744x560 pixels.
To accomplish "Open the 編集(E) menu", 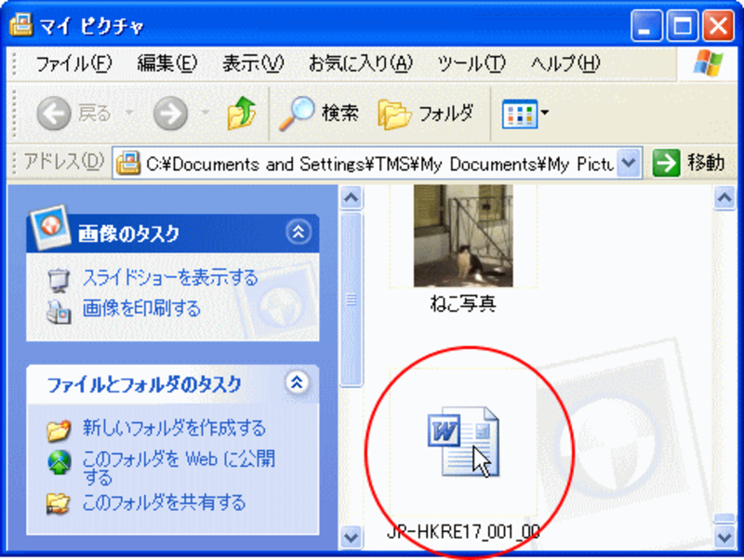I will point(167,63).
